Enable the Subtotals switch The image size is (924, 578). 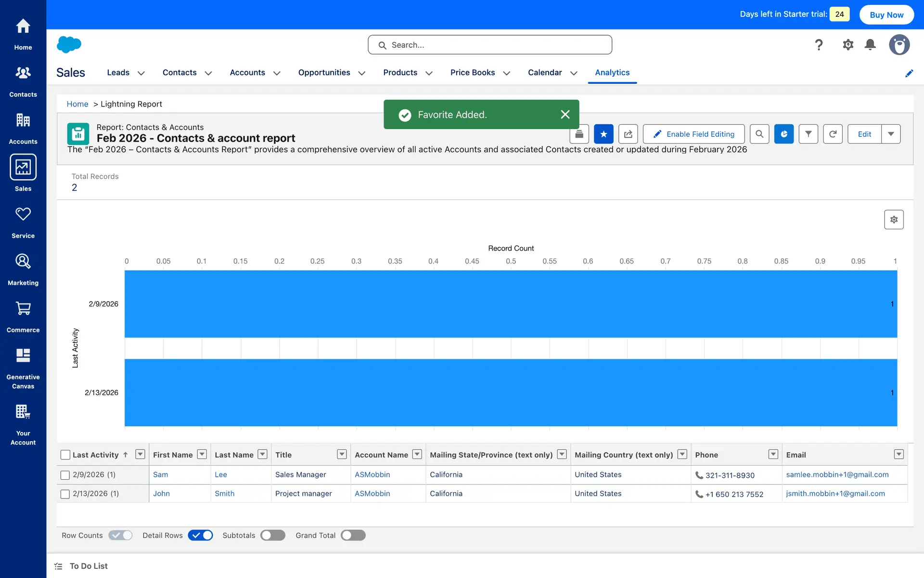[273, 535]
